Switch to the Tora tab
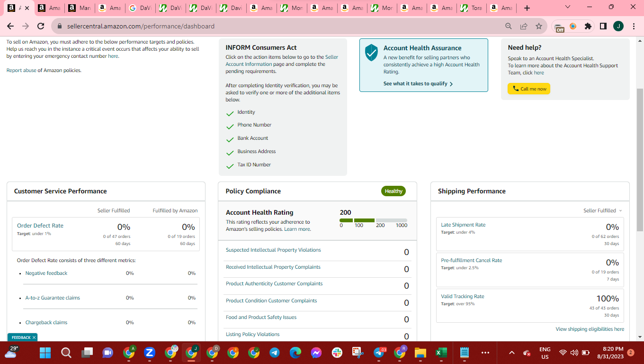The image size is (644, 364). click(x=471, y=8)
